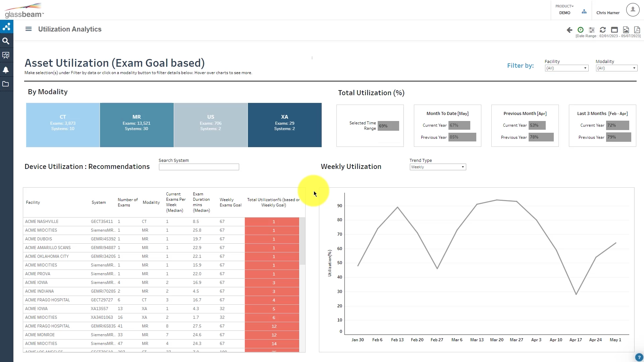The height and width of the screenshot is (362, 644).
Task: Click the refresh dashboard icon
Action: coord(603,30)
